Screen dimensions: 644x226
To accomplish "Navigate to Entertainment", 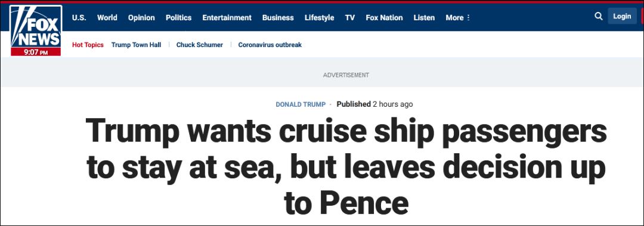I will point(227,18).
